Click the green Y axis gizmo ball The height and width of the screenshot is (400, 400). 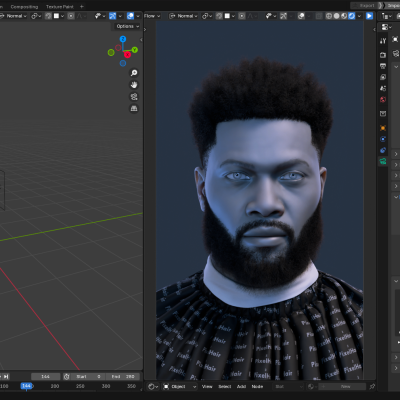coord(135,50)
